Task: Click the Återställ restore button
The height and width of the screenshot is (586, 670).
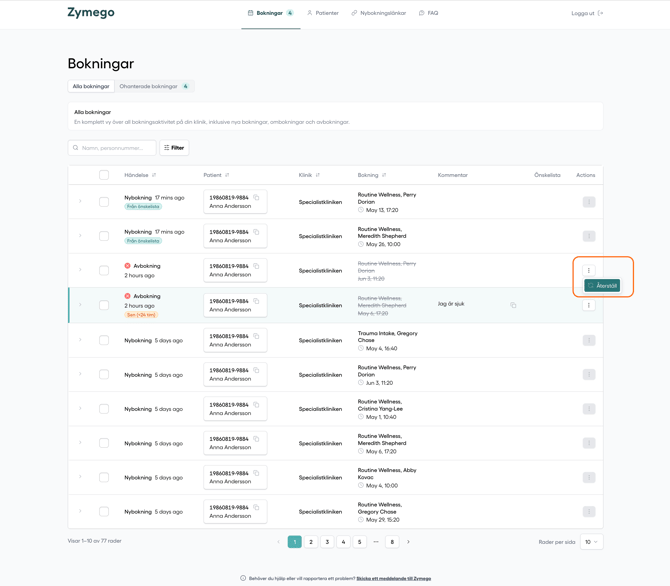Action: point(602,286)
